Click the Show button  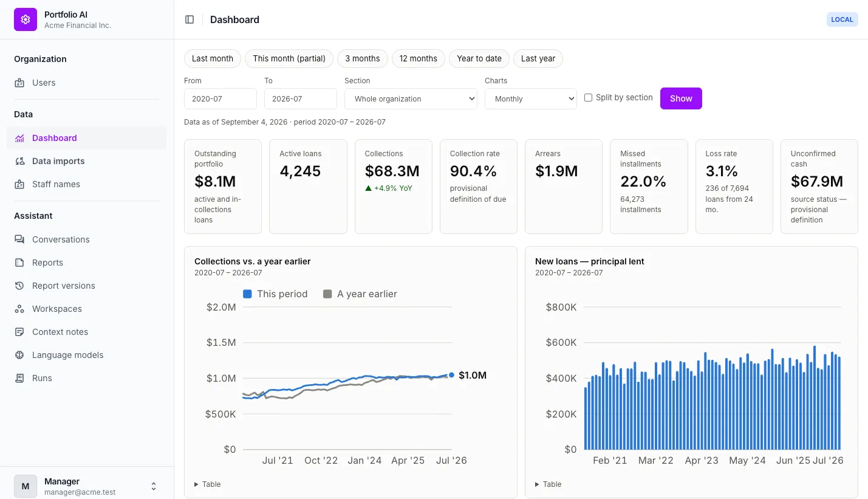681,98
